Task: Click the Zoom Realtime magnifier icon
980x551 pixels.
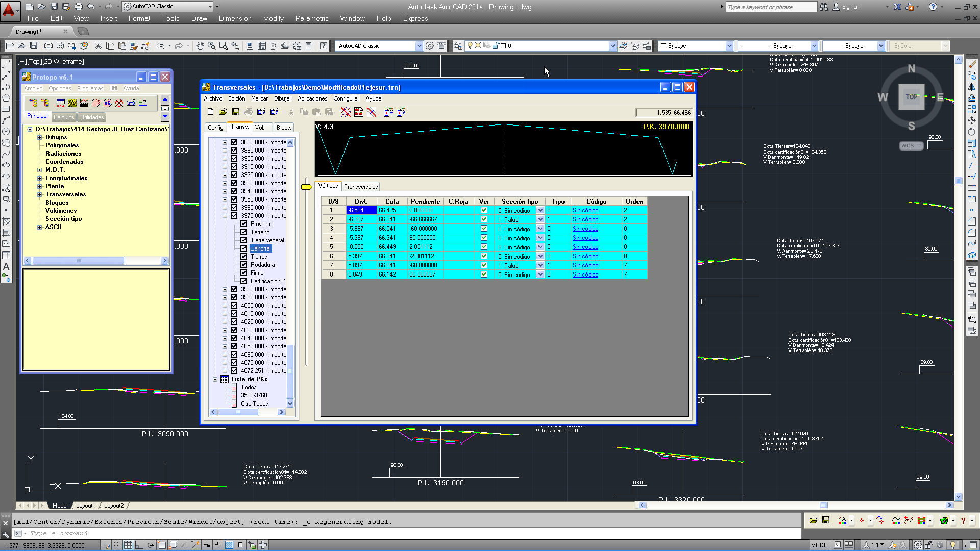Action: pos(212,46)
